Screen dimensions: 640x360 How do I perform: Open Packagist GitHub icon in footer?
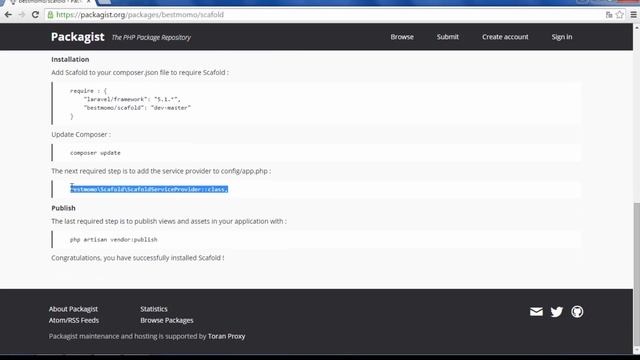click(x=577, y=312)
